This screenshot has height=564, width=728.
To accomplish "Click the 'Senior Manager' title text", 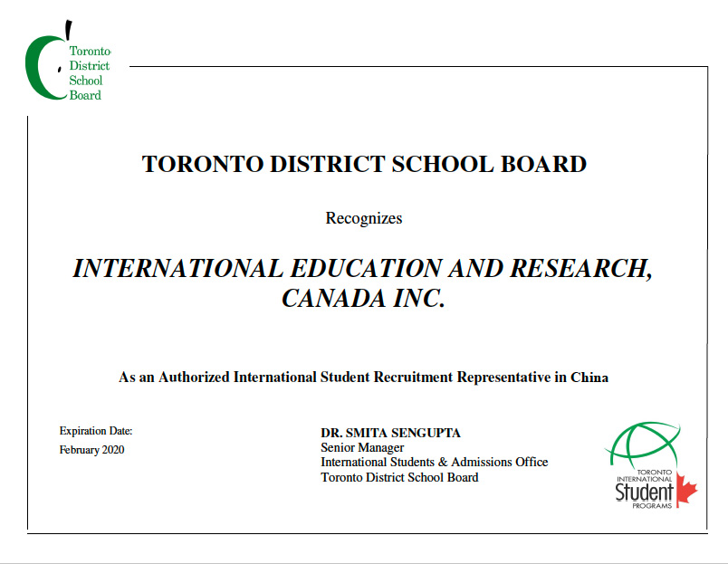I will point(362,447).
